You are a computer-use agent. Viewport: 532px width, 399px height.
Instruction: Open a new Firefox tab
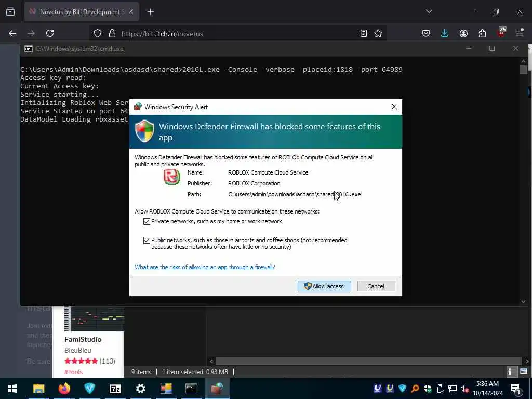pyautogui.click(x=150, y=12)
